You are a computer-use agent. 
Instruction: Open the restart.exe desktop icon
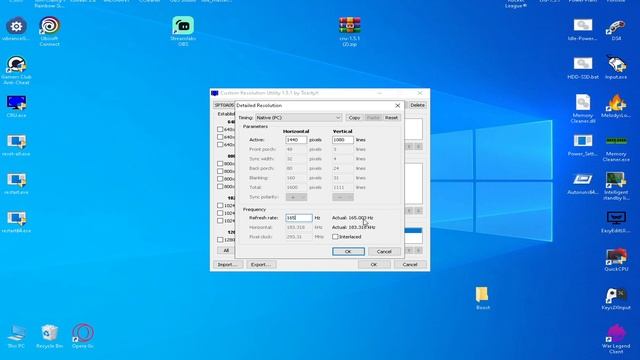16,180
